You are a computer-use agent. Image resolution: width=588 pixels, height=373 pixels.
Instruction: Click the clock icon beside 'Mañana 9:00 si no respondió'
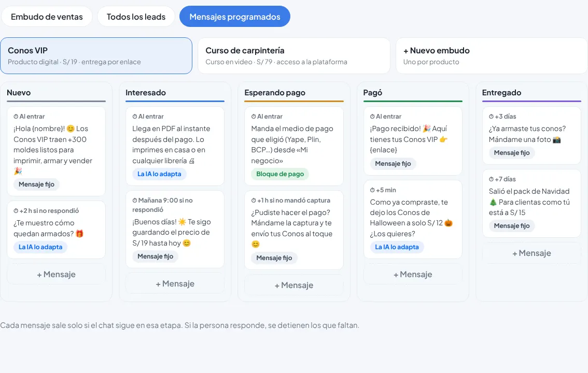point(135,200)
